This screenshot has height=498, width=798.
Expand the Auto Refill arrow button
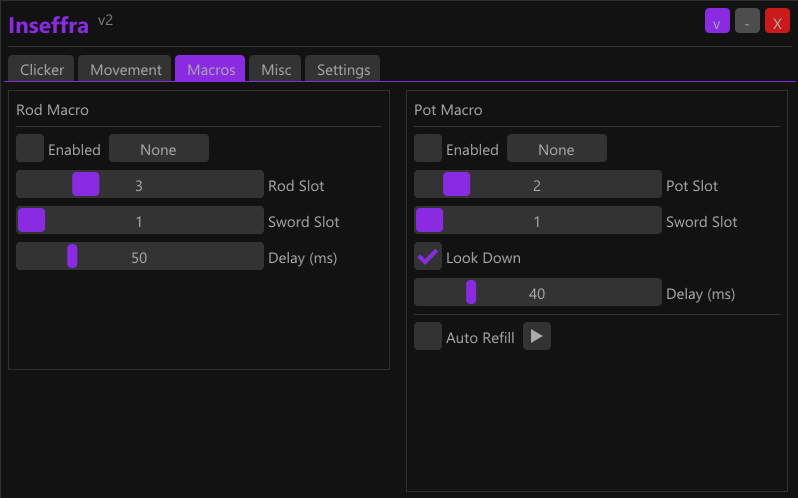[537, 337]
